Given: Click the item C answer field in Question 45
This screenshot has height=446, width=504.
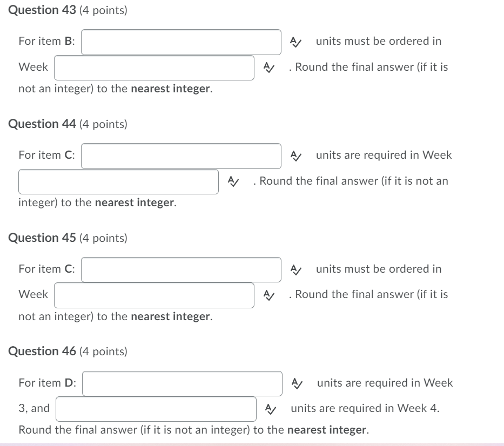Looking at the screenshot, I should [181, 269].
